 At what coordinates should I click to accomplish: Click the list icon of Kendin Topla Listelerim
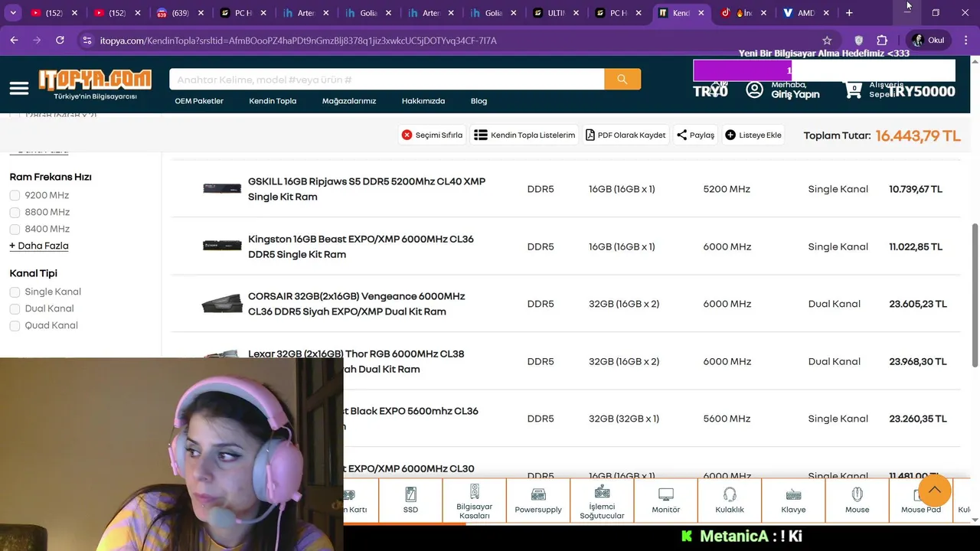tap(481, 135)
